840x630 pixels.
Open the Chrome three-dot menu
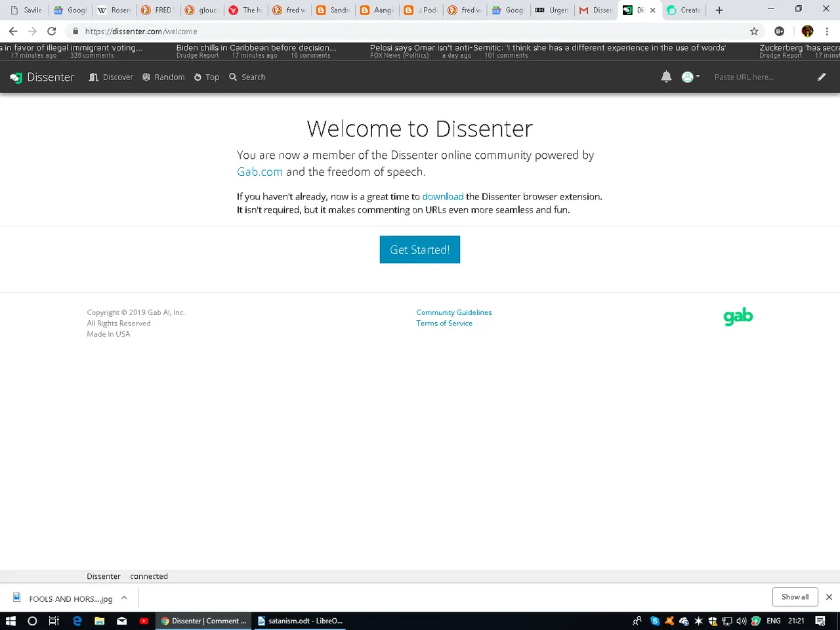827,31
